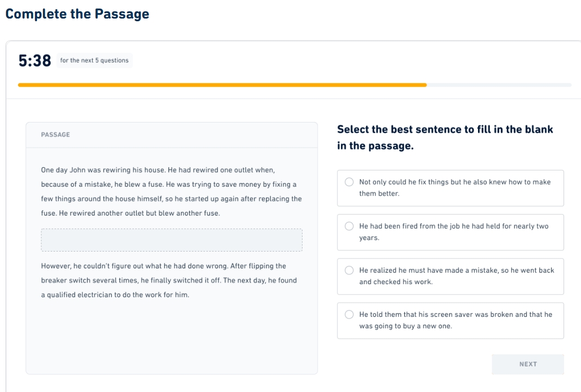
Task: Click the 'for the next 5 questions' label
Action: 94,60
